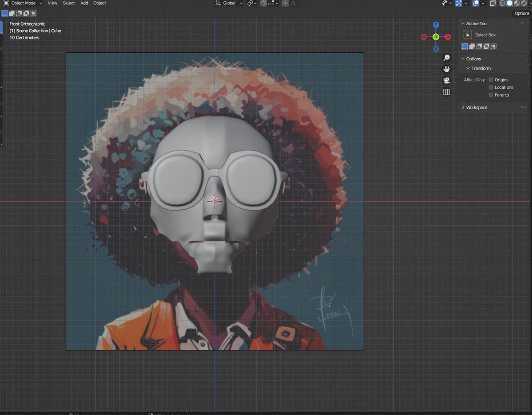Select Extend mode in top-left tool settings bar
This screenshot has width=532, height=415.
(12, 13)
